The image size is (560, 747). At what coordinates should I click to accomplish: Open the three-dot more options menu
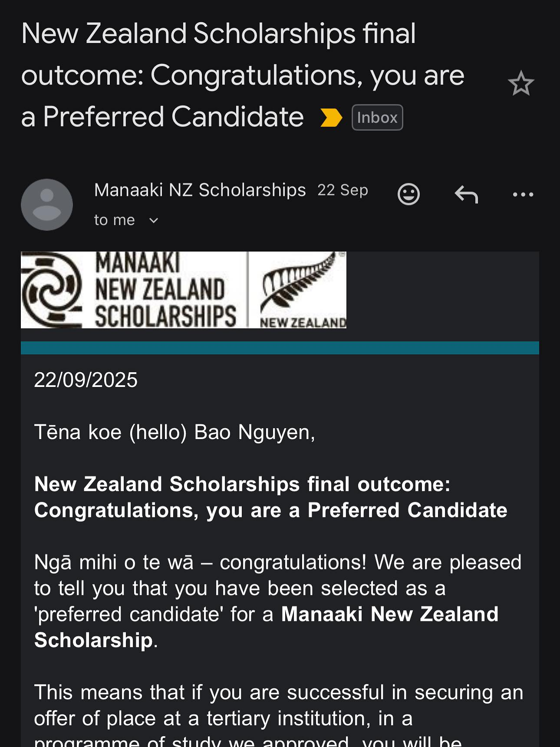523,194
